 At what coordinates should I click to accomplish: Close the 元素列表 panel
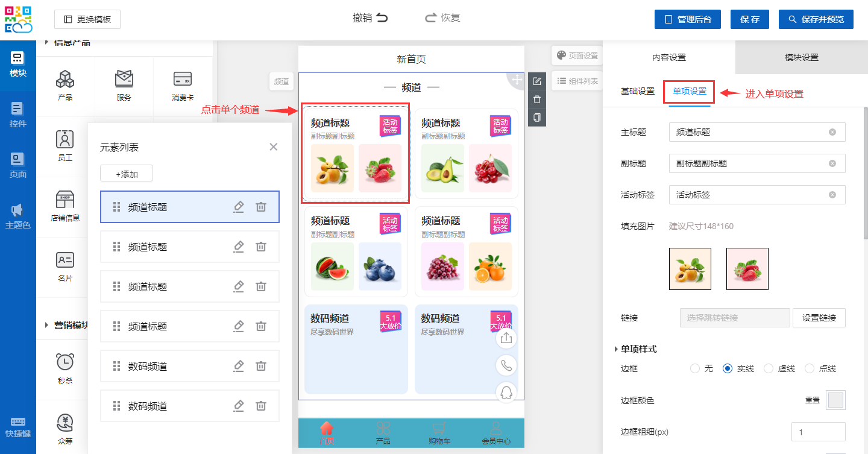tap(274, 147)
